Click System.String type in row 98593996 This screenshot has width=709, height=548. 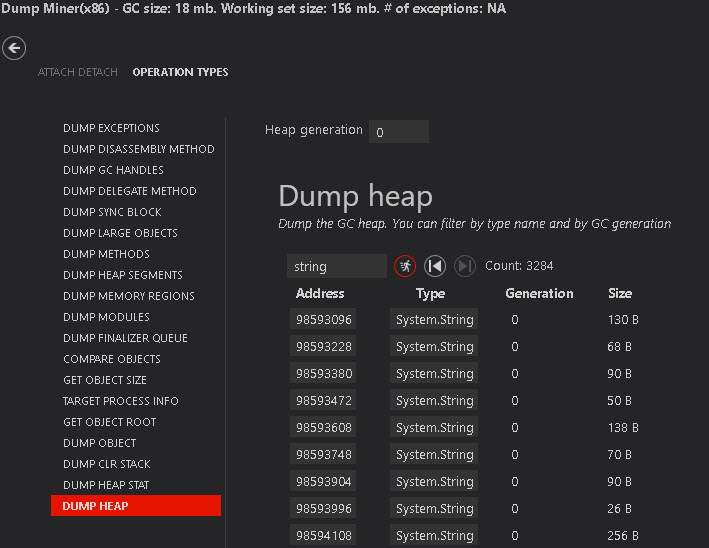tap(434, 509)
